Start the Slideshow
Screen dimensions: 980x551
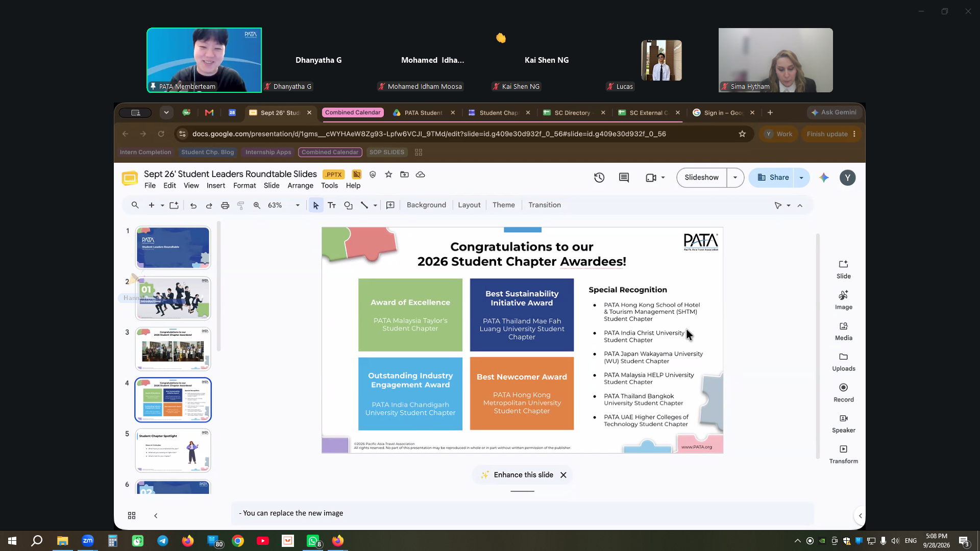click(x=701, y=178)
